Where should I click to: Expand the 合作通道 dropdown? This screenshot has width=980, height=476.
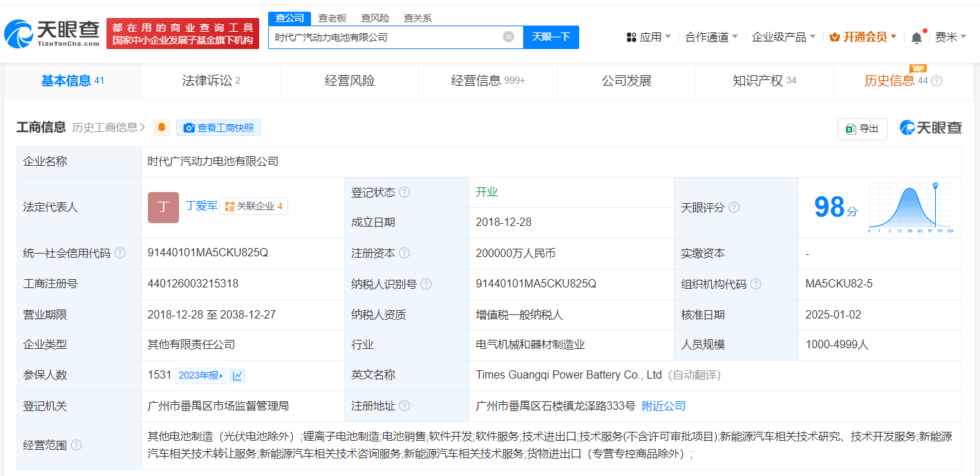point(711,37)
